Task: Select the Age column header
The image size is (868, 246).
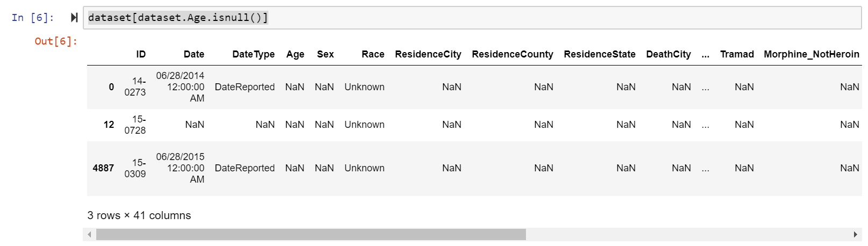Action: tap(295, 54)
